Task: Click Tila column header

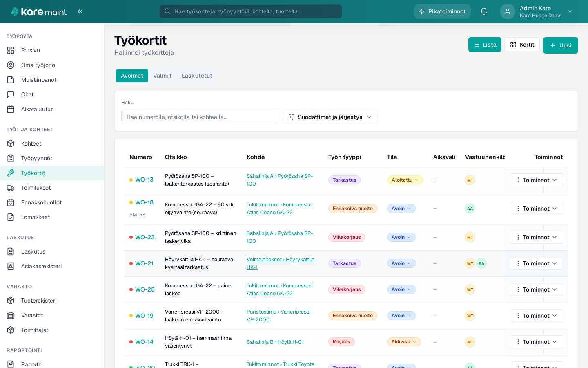Action: point(392,157)
